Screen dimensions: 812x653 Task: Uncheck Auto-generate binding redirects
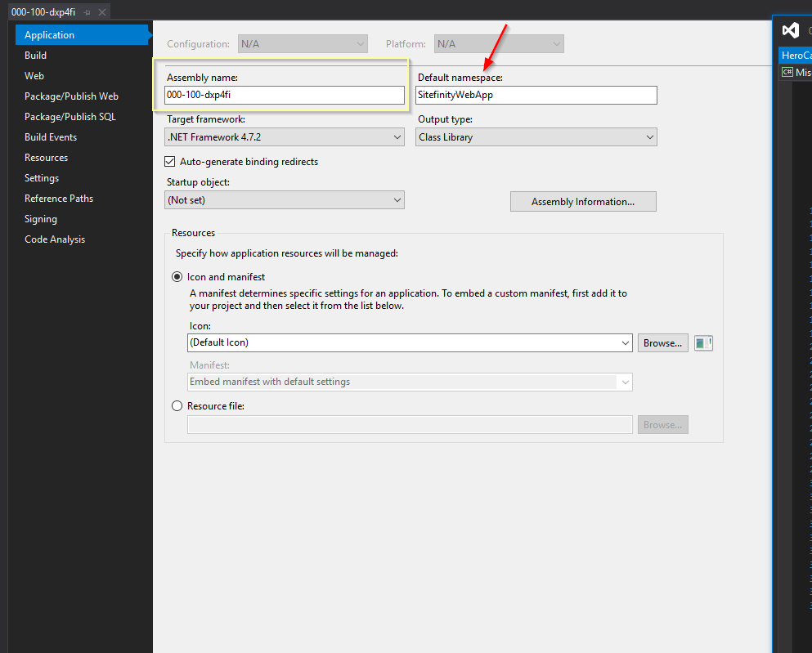point(169,161)
